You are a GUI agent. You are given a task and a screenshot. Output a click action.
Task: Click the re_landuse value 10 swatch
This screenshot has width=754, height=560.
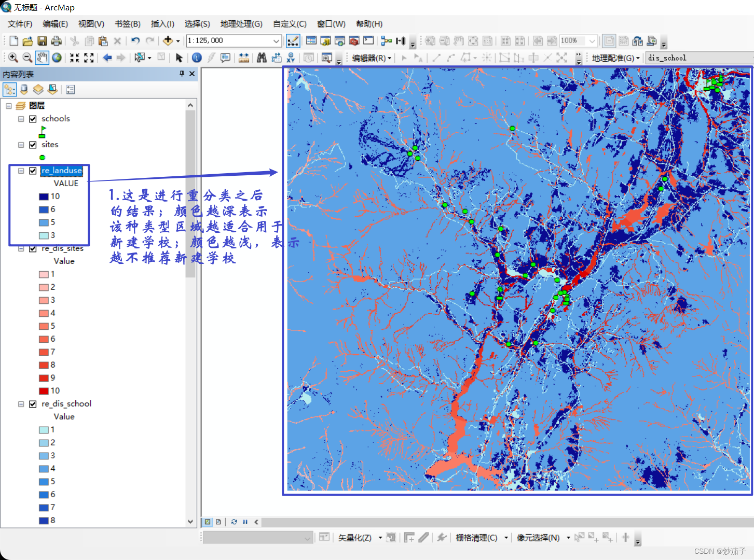click(x=44, y=197)
